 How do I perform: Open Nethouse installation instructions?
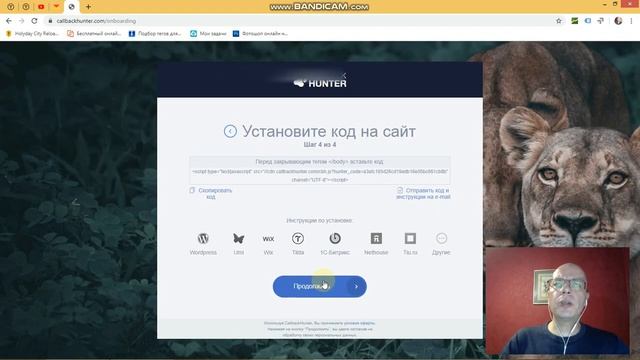(x=376, y=244)
